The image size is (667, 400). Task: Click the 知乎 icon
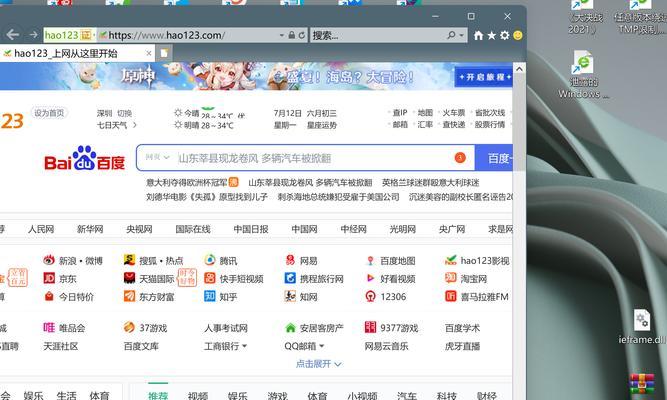[x=210, y=296]
